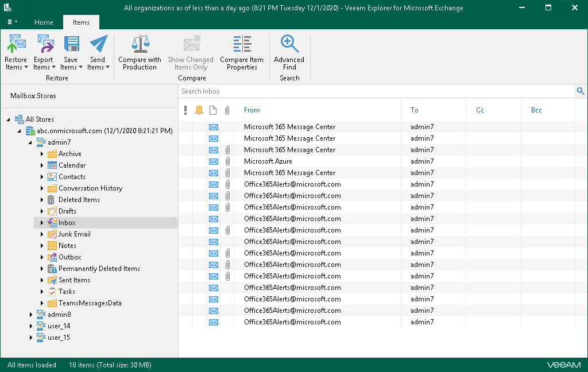Switch to the Home tab
The image size is (588, 372).
click(44, 22)
